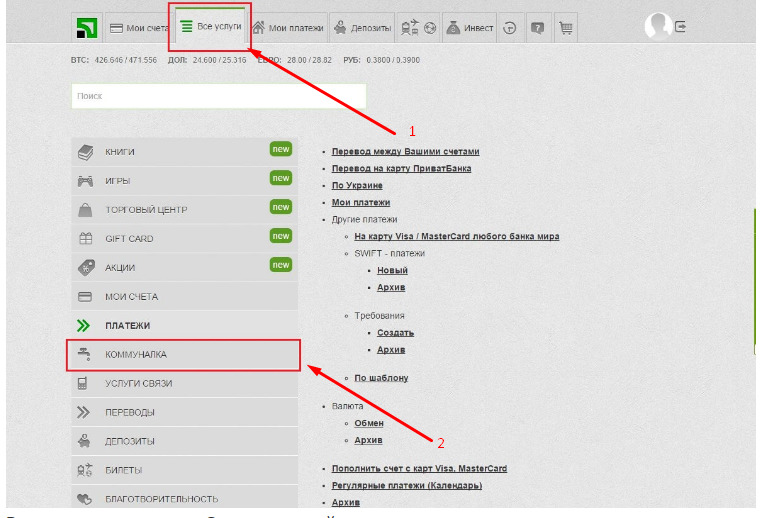
Task: Click the help question mark icon
Action: coord(538,28)
